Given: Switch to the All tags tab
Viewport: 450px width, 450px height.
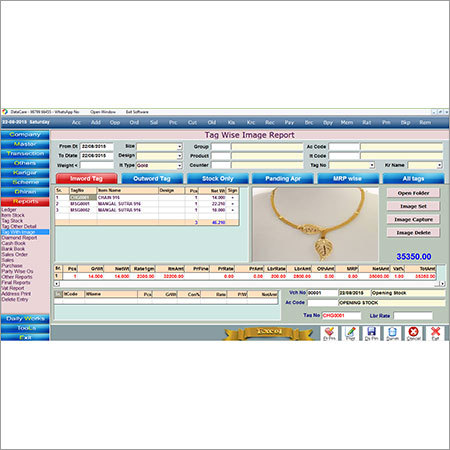Looking at the screenshot, I should click(x=413, y=179).
